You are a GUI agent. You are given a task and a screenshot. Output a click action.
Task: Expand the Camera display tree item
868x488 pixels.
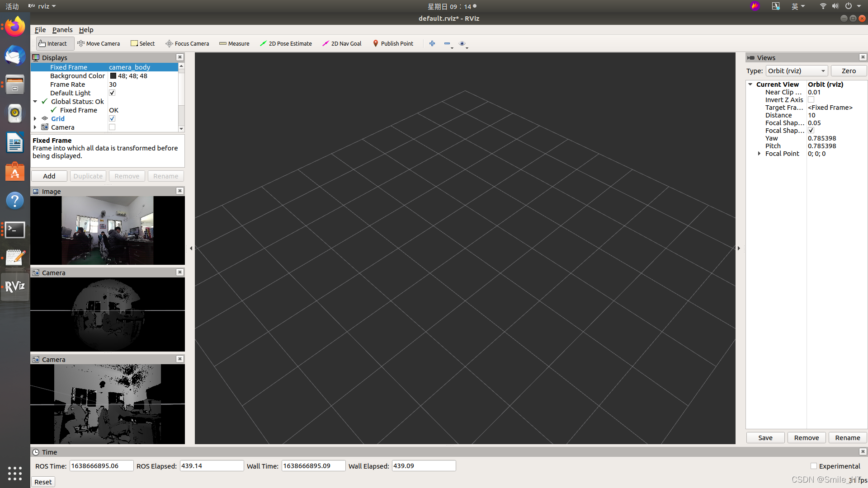click(x=34, y=127)
